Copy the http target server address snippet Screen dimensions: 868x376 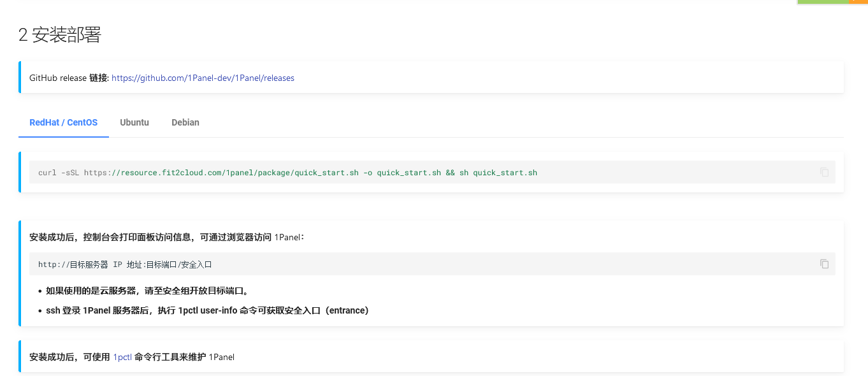(824, 264)
